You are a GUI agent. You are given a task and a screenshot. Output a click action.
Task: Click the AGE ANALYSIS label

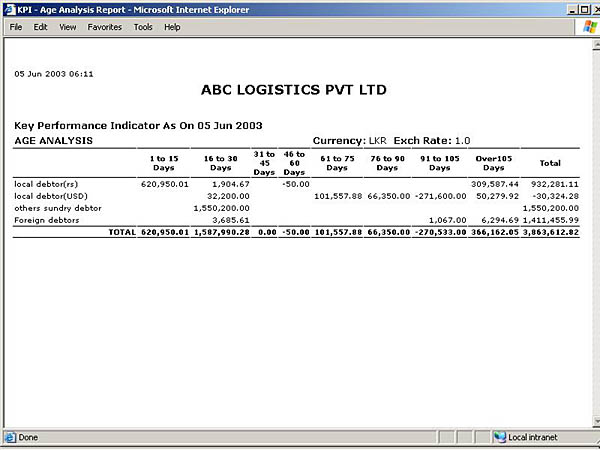pos(54,141)
